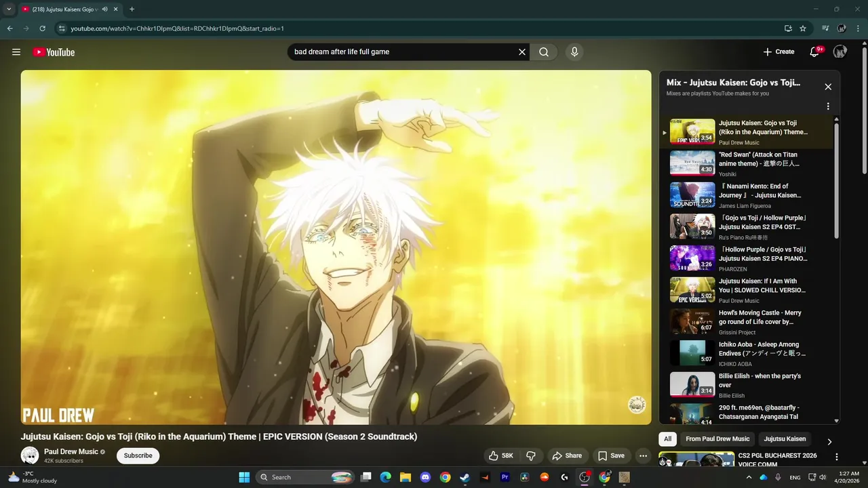The image size is (868, 488).
Task: View site information icon in address bar
Action: tap(62, 28)
